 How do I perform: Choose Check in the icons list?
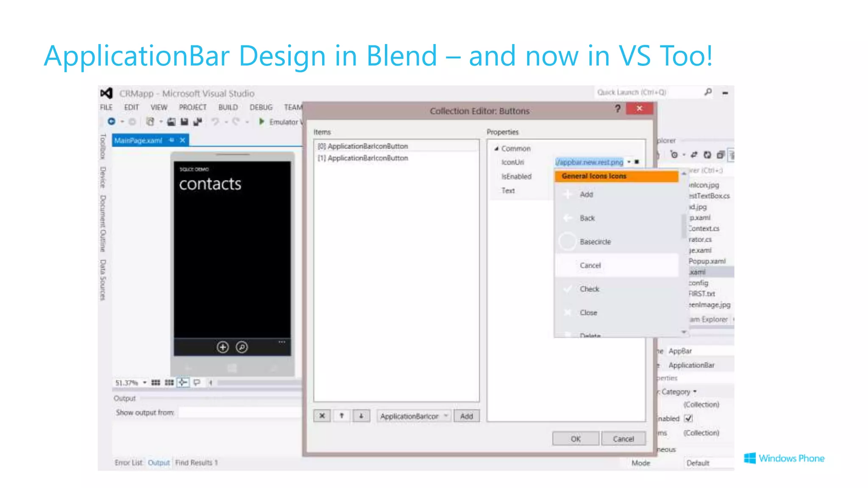(617, 289)
